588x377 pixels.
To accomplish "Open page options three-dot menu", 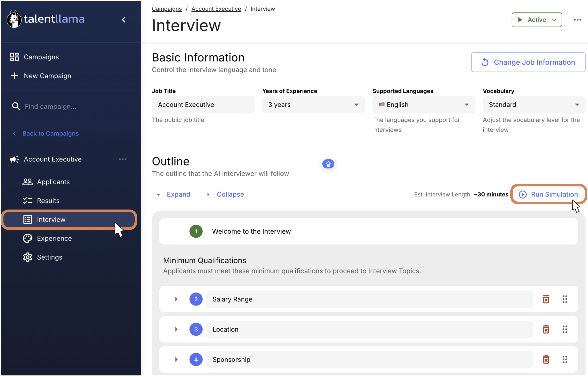I will coord(577,20).
